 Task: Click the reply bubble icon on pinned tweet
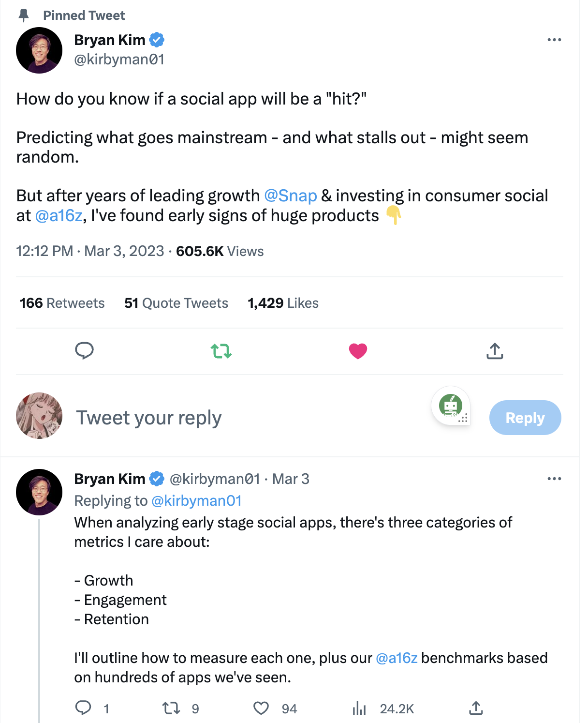pyautogui.click(x=84, y=350)
